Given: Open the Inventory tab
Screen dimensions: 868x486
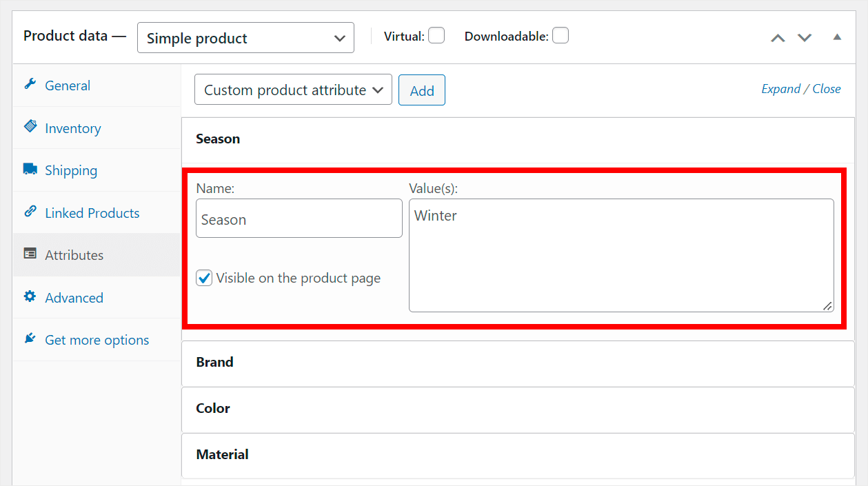Looking at the screenshot, I should (72, 128).
